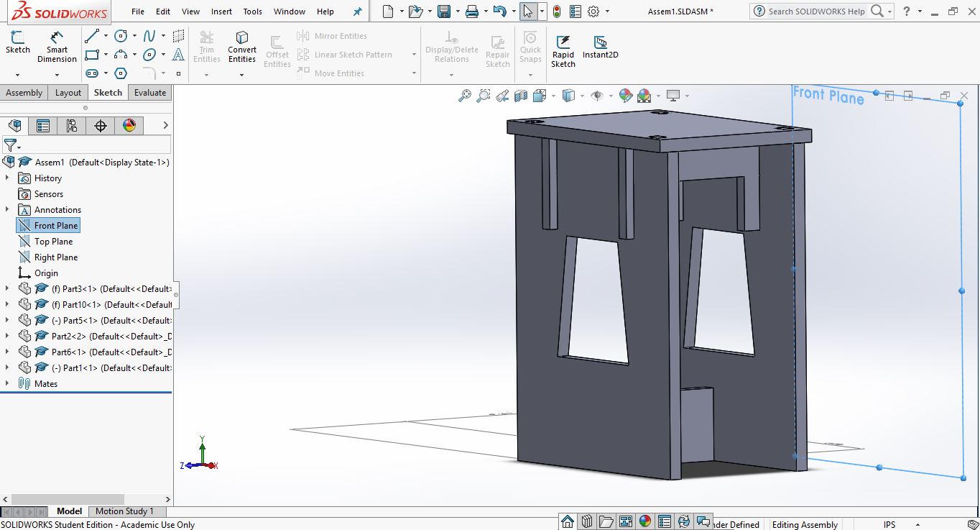This screenshot has width=980, height=530.
Task: Expand the Mates folder in the tree
Action: [x=7, y=384]
